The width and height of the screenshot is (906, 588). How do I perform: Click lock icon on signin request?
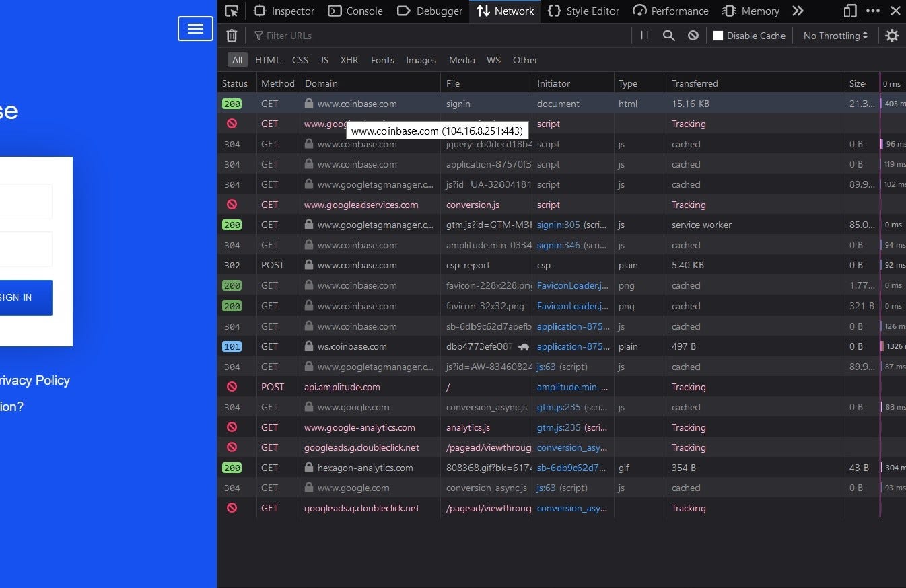click(x=309, y=104)
